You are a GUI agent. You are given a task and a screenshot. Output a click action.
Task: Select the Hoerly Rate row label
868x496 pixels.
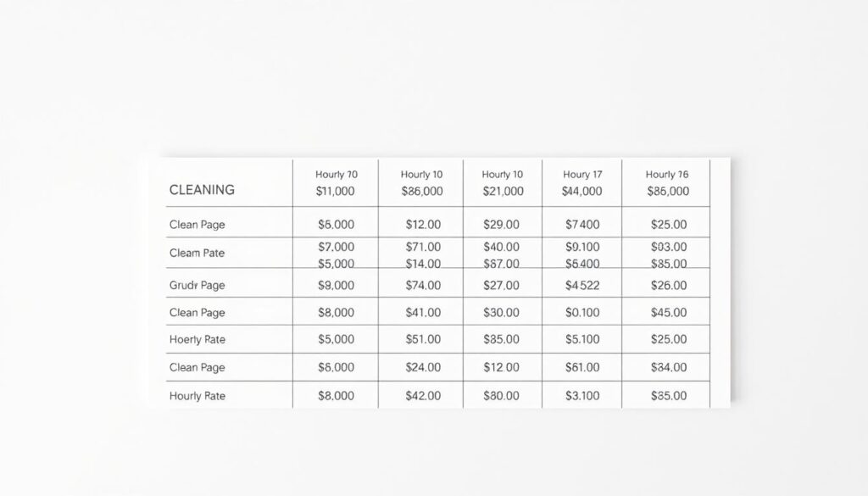[197, 339]
